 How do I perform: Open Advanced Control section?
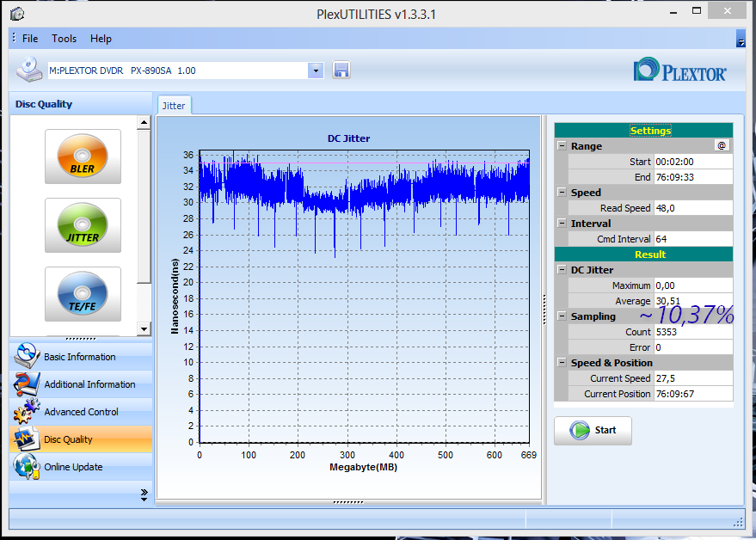coord(81,412)
